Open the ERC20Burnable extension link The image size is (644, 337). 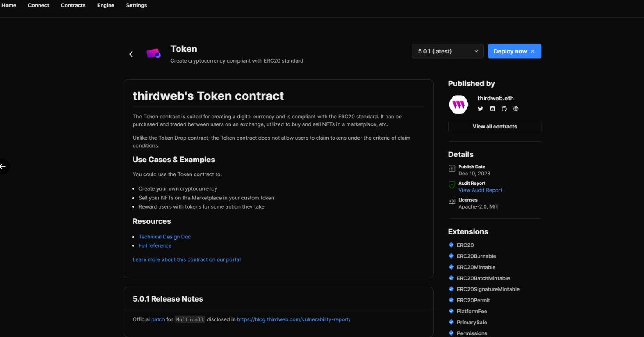(x=476, y=256)
